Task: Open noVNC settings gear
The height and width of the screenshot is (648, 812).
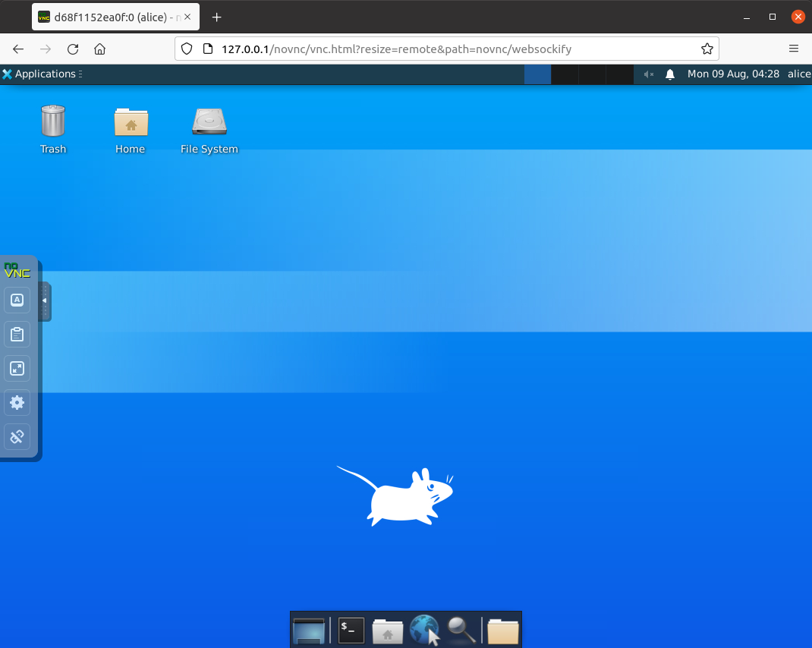Action: tap(17, 403)
